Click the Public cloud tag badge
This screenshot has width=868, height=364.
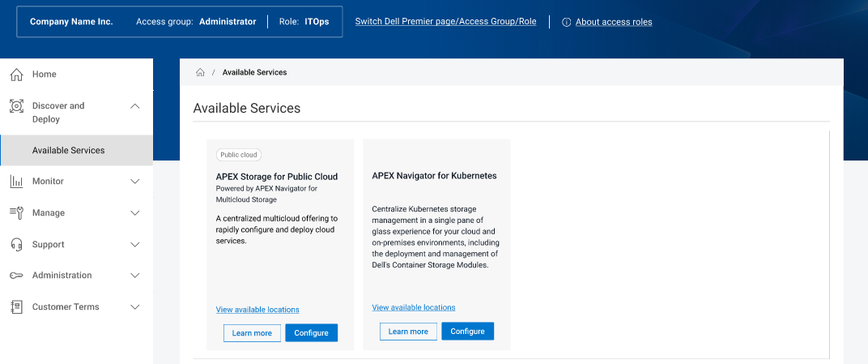[x=239, y=155]
